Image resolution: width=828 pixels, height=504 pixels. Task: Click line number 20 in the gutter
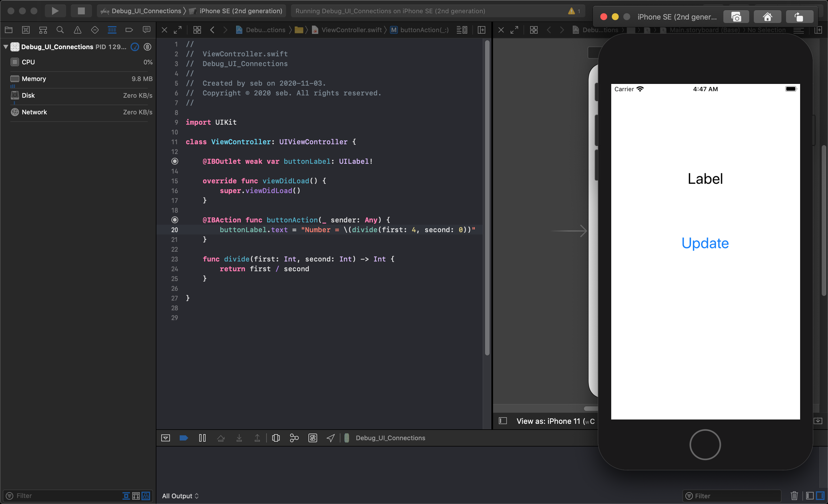175,230
